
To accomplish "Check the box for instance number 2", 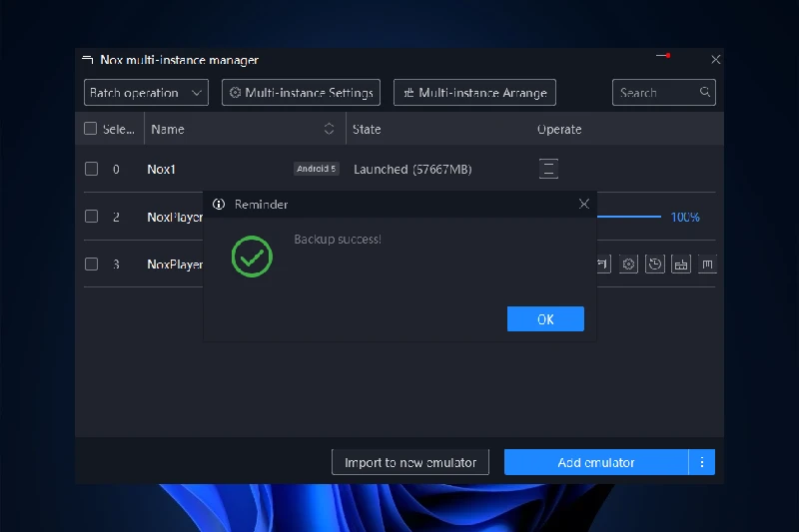I will [x=91, y=217].
